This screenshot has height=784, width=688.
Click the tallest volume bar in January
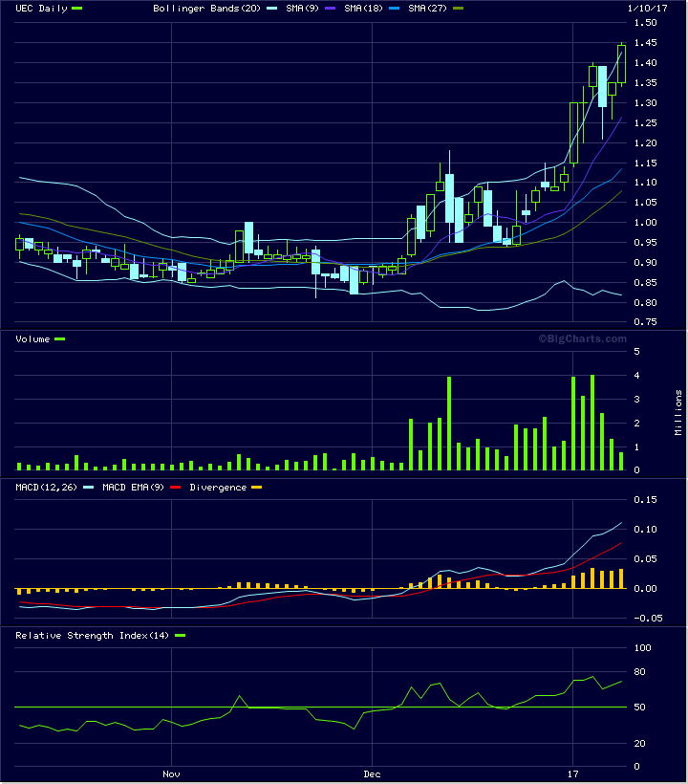[592, 423]
